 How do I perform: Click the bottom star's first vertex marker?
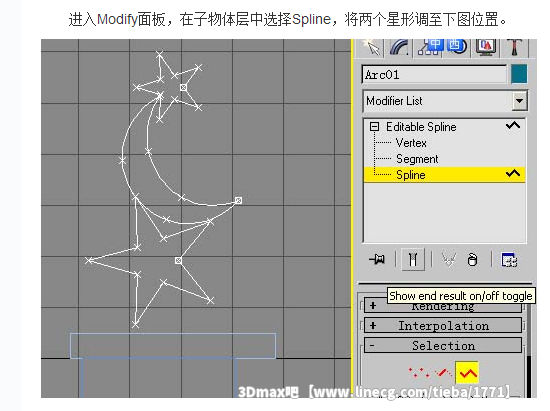point(178,260)
